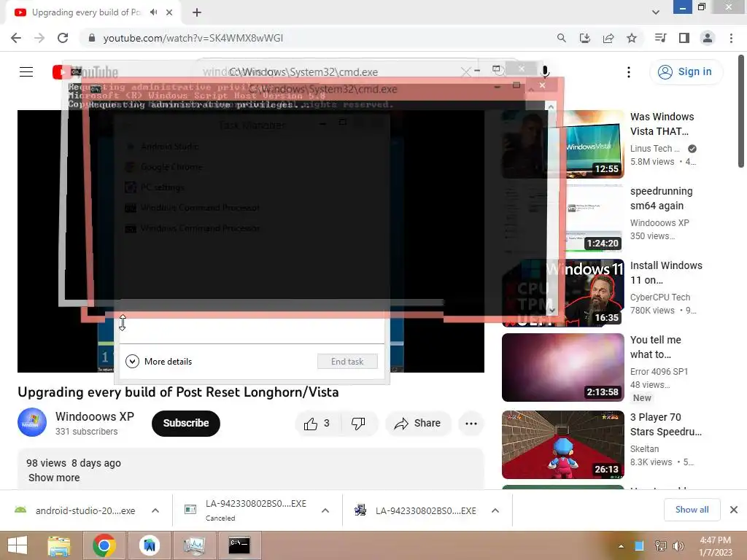
Task: Open Chrome profile avatar
Action: click(708, 38)
